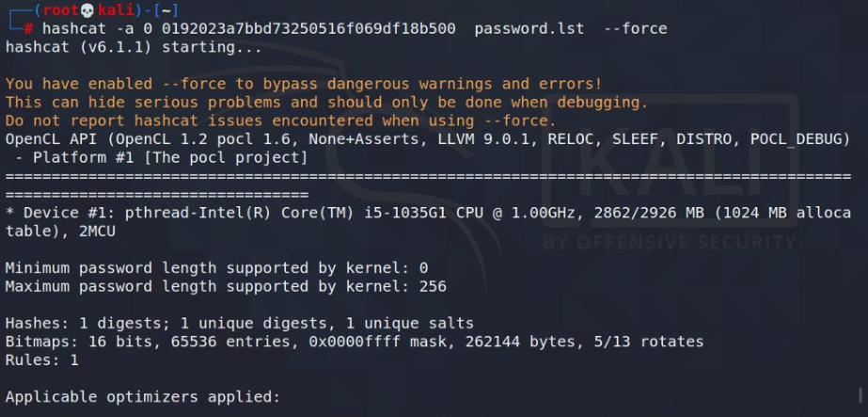Click the tilde directory in prompt brackets
868x417 pixels.
pos(166,10)
